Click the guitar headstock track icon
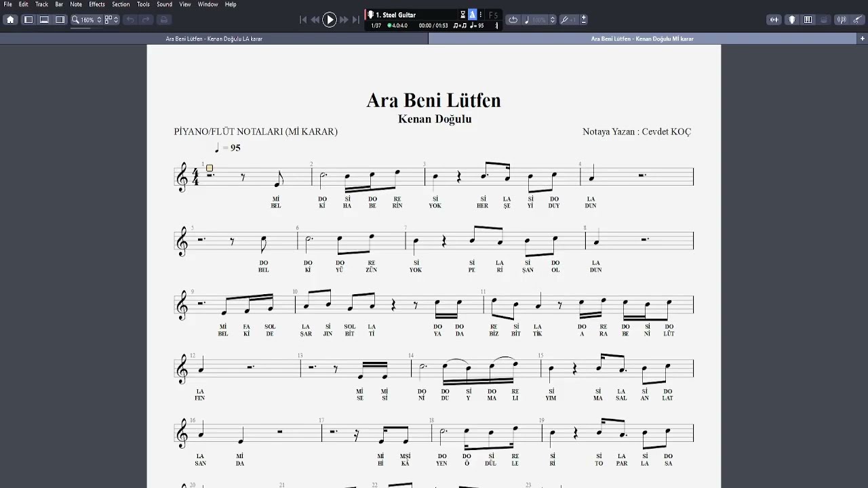Viewport: 868px width, 488px height. pyautogui.click(x=370, y=15)
